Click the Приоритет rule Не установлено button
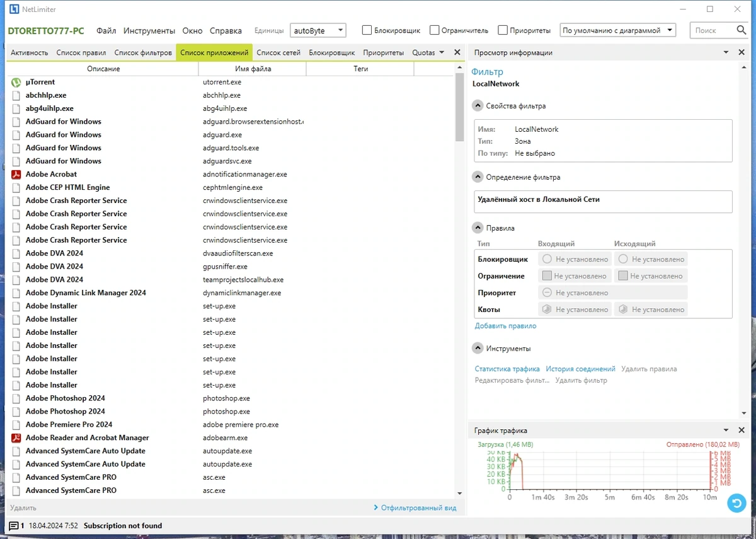The height and width of the screenshot is (539, 756). coord(612,293)
